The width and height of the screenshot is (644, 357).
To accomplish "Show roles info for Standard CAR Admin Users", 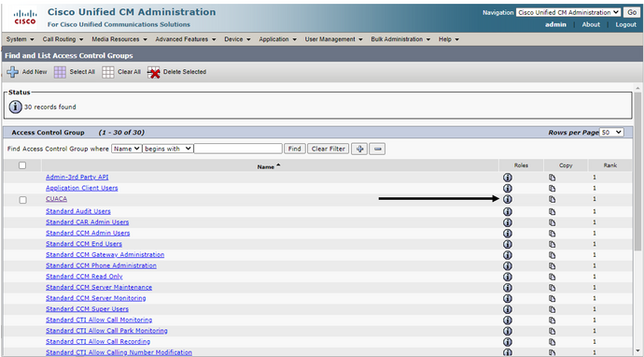I will click(x=508, y=222).
